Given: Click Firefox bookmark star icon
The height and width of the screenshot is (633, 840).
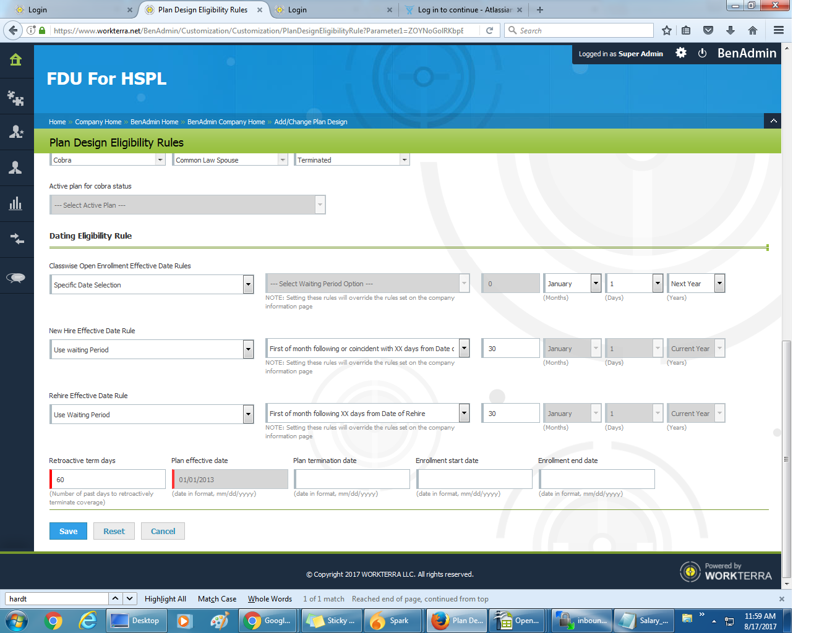Looking at the screenshot, I should (666, 30).
